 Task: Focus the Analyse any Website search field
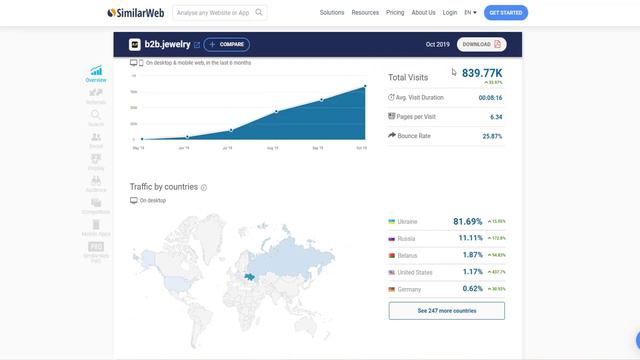[220, 13]
